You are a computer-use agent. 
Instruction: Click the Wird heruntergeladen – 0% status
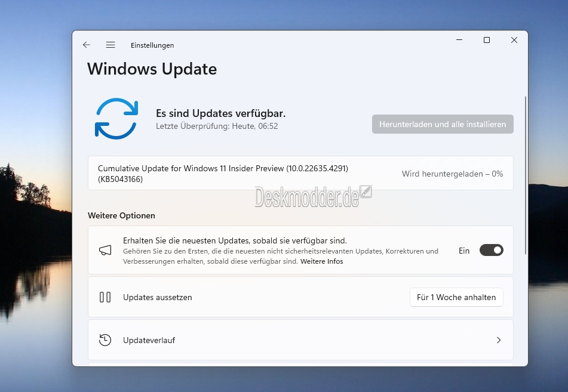click(x=453, y=174)
